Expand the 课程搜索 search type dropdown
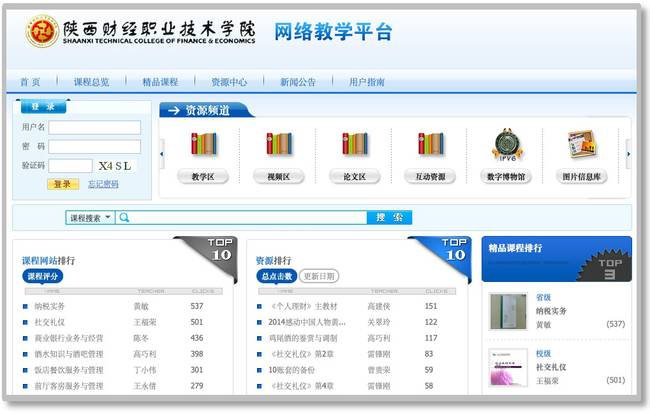Screen dimensions: 650x414 (x=90, y=217)
